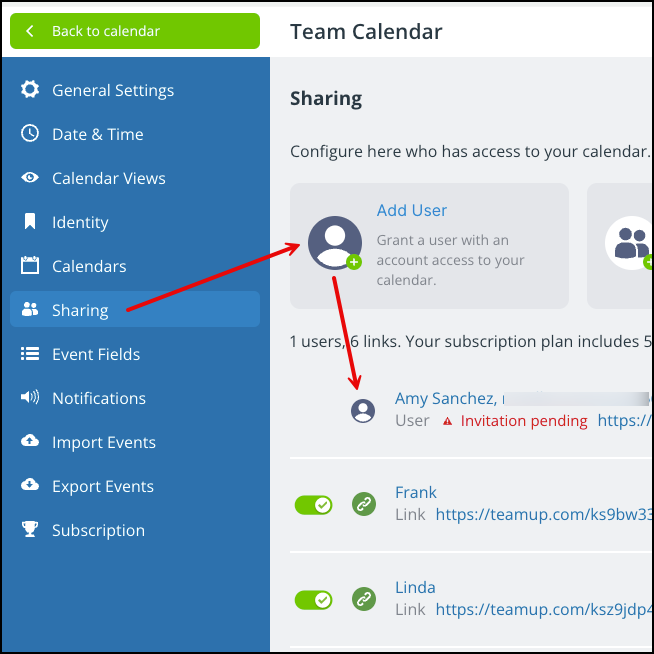The width and height of the screenshot is (654, 654).
Task: Click the General Settings gear icon
Action: coord(30,90)
